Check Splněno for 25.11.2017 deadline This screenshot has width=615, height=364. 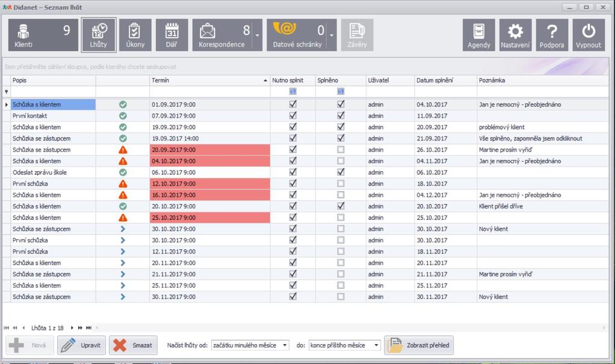[341, 285]
